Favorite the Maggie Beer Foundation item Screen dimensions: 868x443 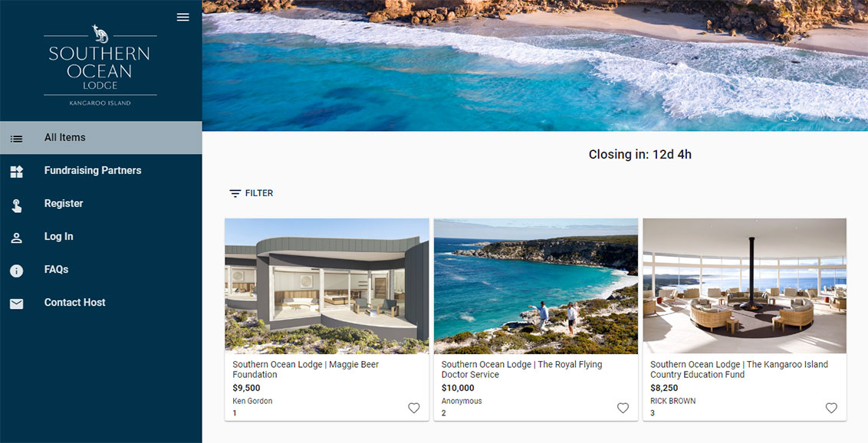(x=414, y=409)
